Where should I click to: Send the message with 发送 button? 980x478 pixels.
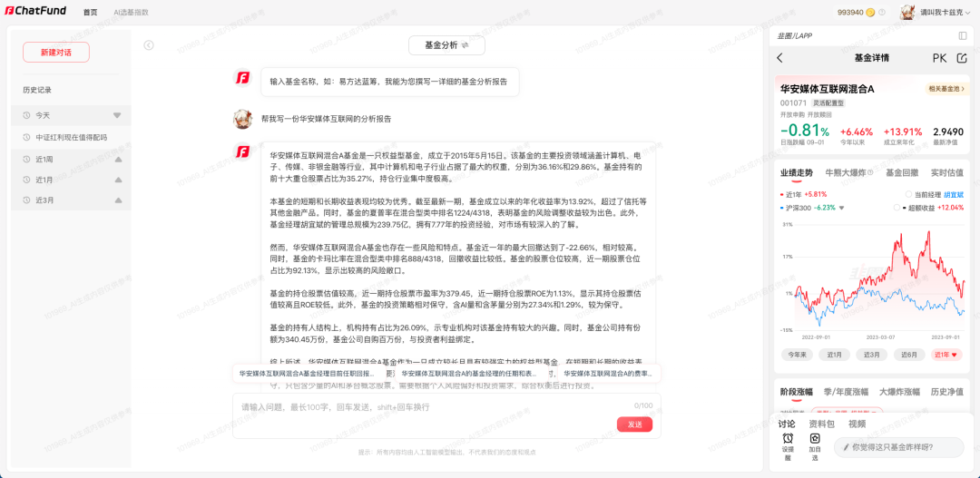[634, 424]
